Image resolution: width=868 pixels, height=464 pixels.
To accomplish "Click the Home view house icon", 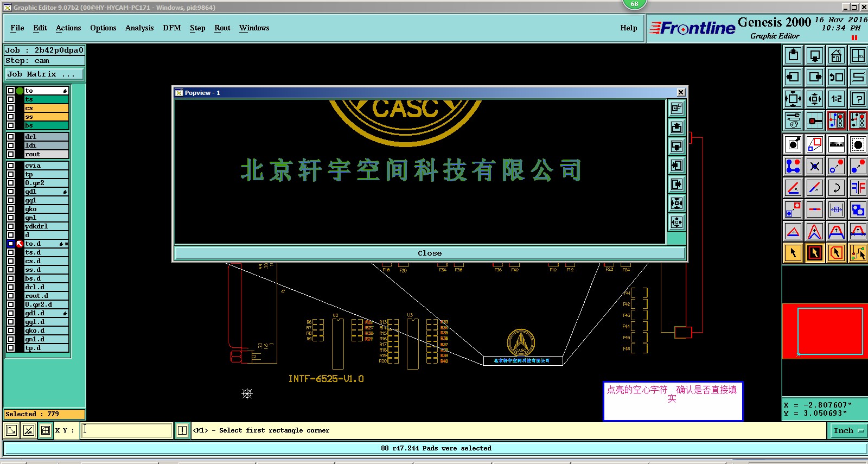I will pyautogui.click(x=837, y=55).
